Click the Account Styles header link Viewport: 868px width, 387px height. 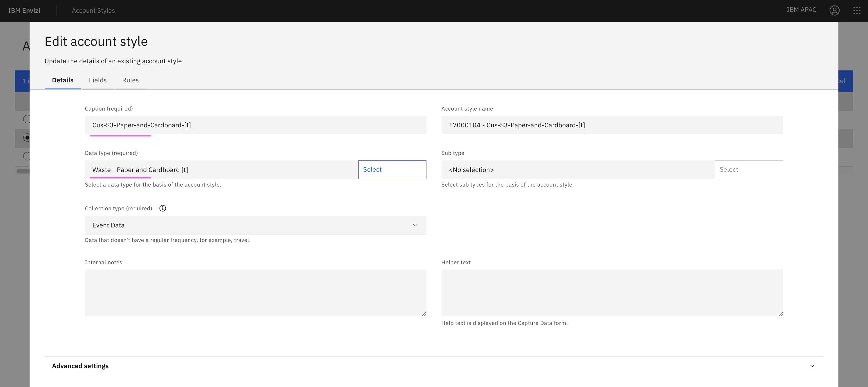93,10
